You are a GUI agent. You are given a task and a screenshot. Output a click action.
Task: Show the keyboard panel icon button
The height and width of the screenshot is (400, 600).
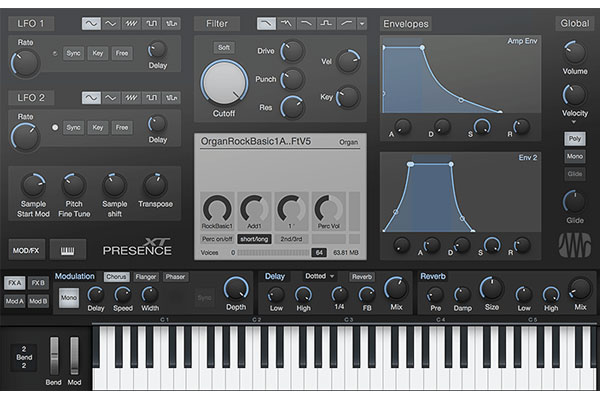coord(68,250)
